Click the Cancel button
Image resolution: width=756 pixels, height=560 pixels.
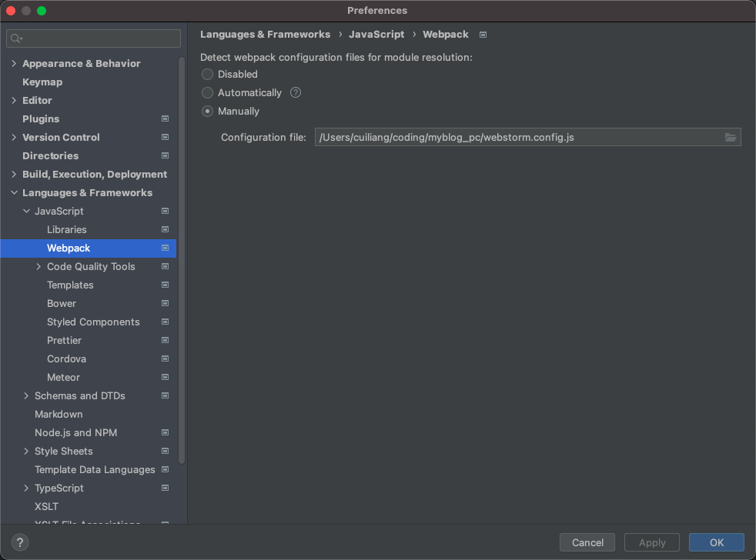(x=587, y=542)
